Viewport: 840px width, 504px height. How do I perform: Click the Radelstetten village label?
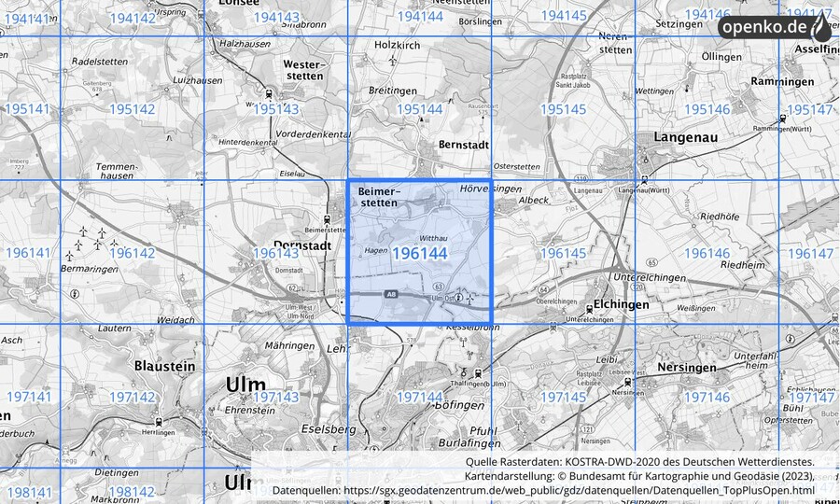(100, 62)
